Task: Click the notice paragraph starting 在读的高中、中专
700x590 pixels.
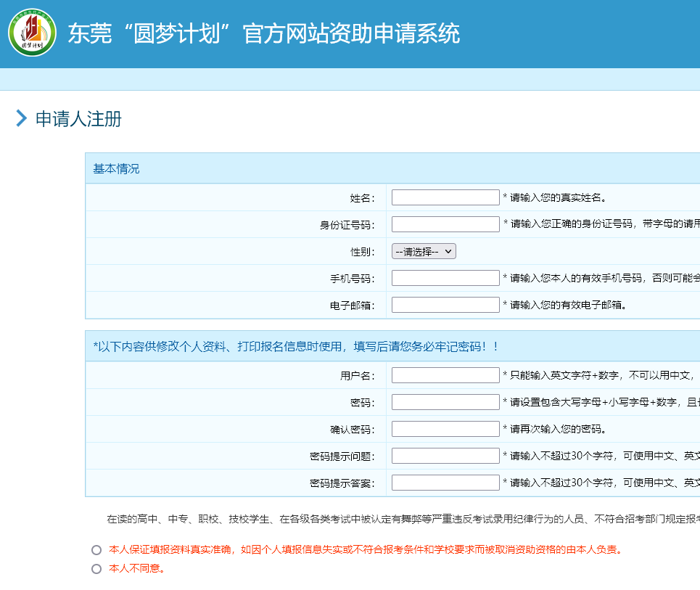Action: coord(403,519)
